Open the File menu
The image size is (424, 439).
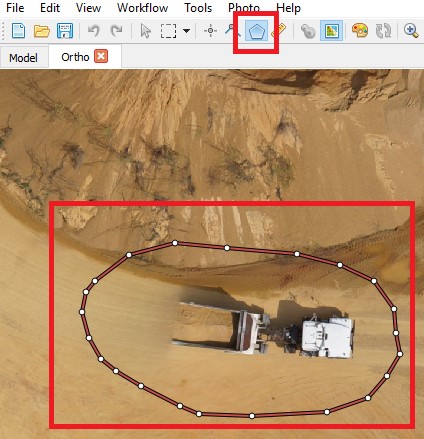pyautogui.click(x=15, y=8)
